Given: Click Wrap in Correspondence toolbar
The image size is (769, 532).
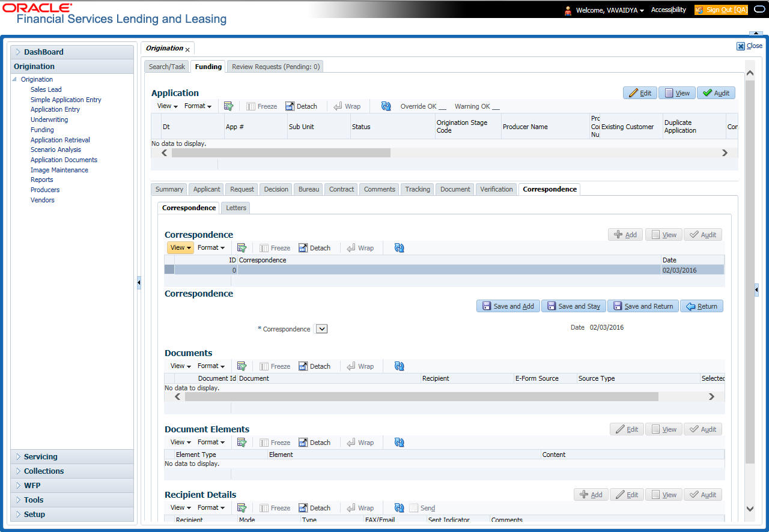Looking at the screenshot, I should pos(360,248).
